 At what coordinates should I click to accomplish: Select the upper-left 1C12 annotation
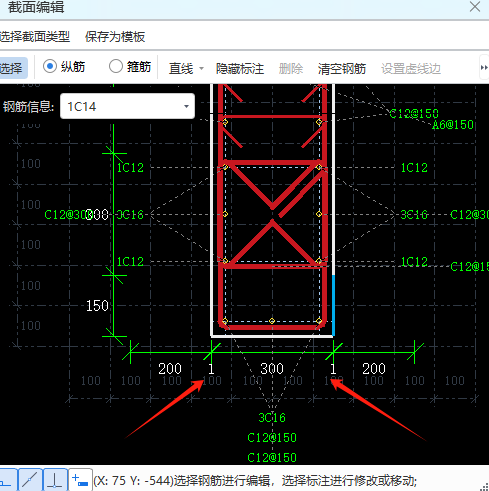tap(130, 167)
